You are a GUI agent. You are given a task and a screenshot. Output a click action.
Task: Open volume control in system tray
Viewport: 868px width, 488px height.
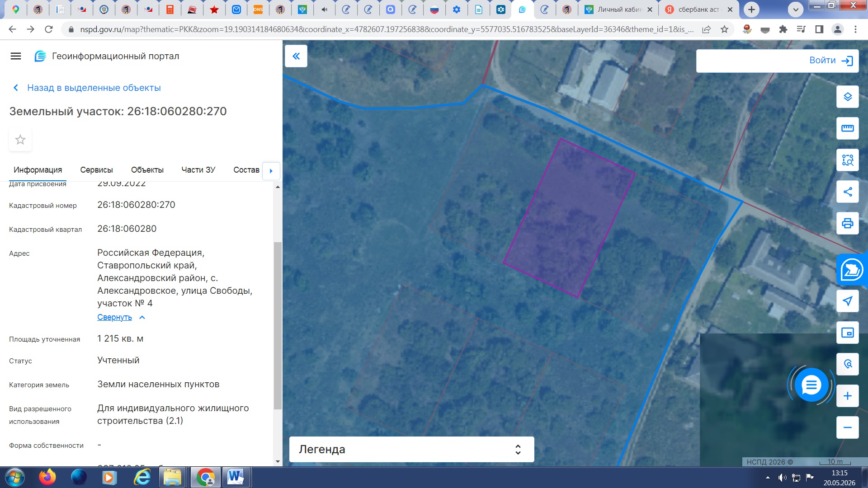[782, 478]
